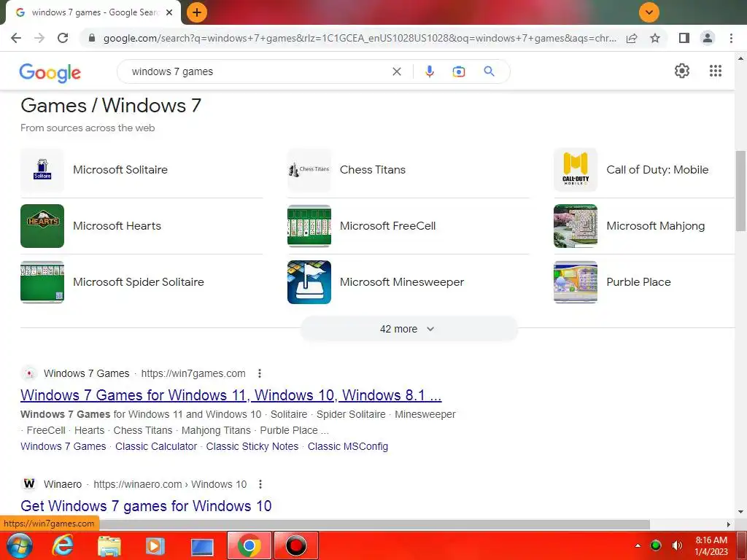Reload the current page

coord(63,38)
